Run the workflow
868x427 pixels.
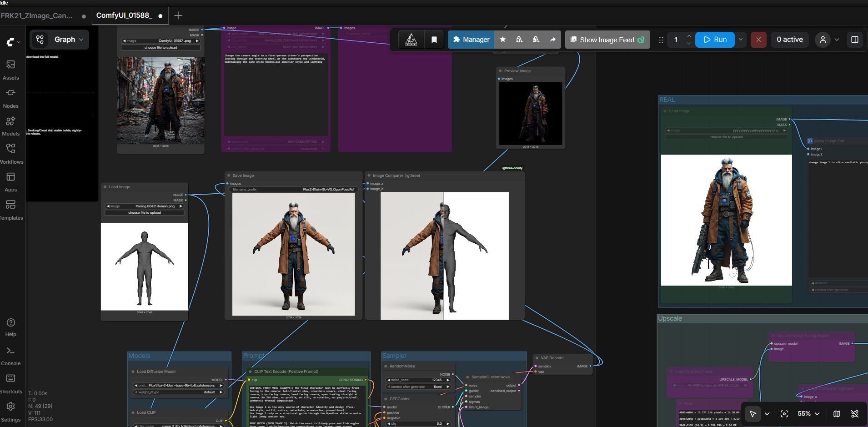pos(715,40)
